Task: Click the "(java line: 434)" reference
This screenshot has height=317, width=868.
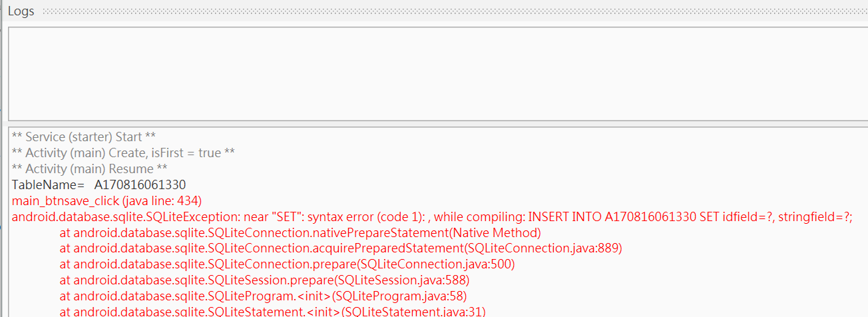Action: (x=162, y=201)
